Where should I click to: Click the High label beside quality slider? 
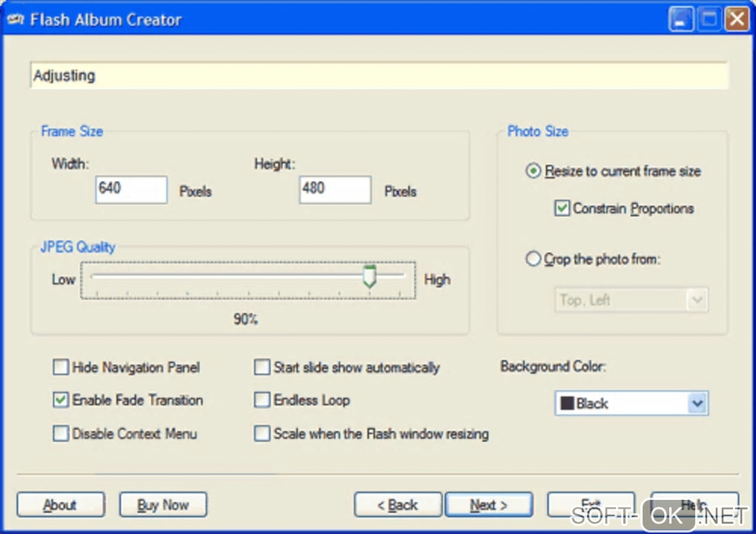437,280
